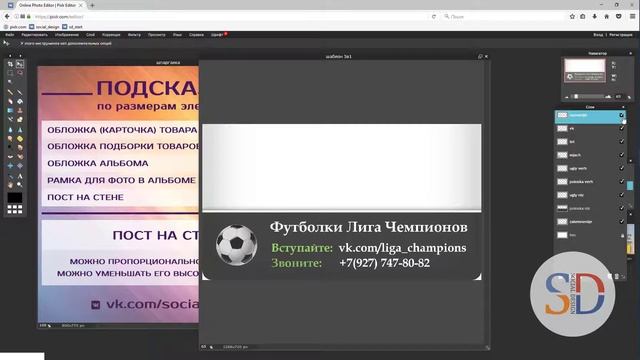The image size is (640, 360).
Task: Open the Firefox hamburger menu
Action: [x=632, y=16]
